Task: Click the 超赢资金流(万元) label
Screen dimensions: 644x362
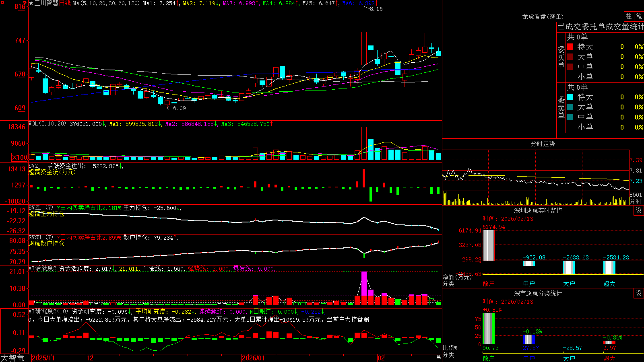Action: 52,172
